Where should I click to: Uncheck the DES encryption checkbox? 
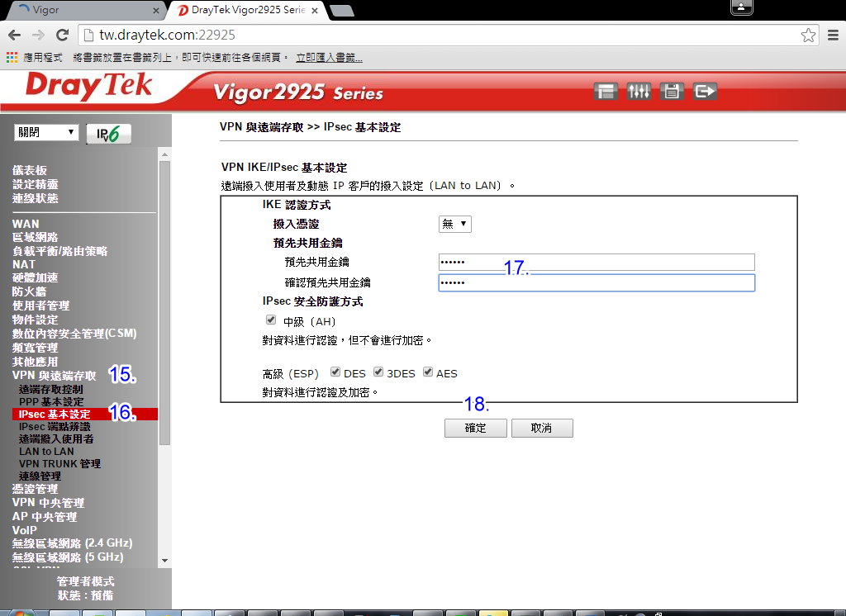(x=335, y=372)
